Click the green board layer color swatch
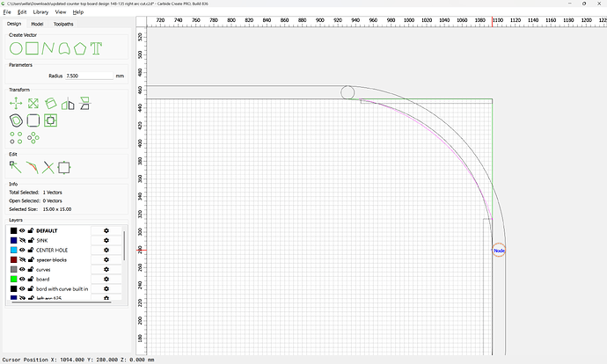The width and height of the screenshot is (607, 364). coord(13,279)
